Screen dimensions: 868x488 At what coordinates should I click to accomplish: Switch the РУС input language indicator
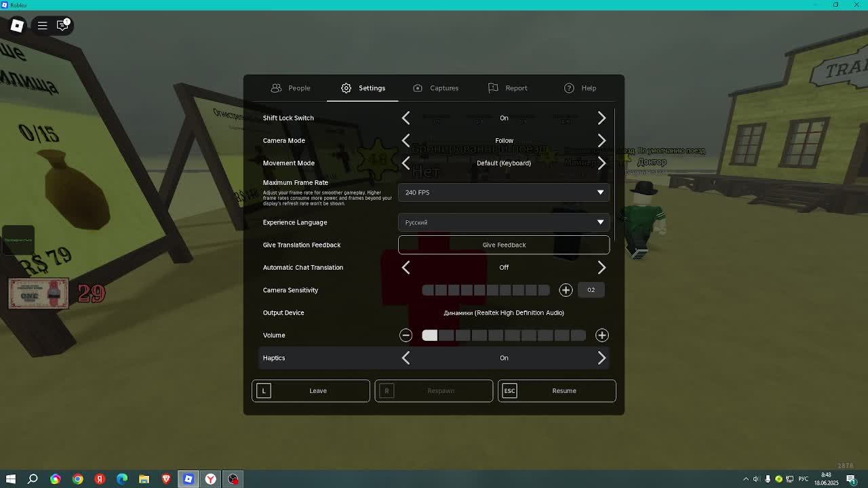click(803, 479)
